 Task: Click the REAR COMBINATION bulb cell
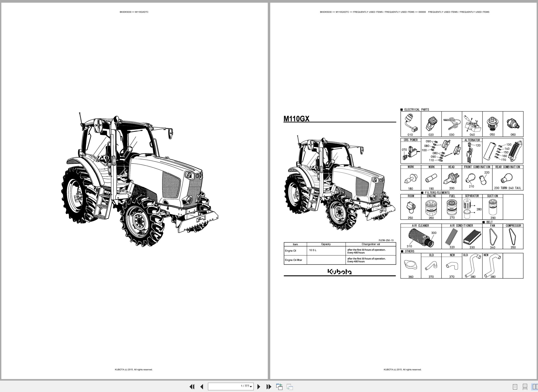point(508,178)
